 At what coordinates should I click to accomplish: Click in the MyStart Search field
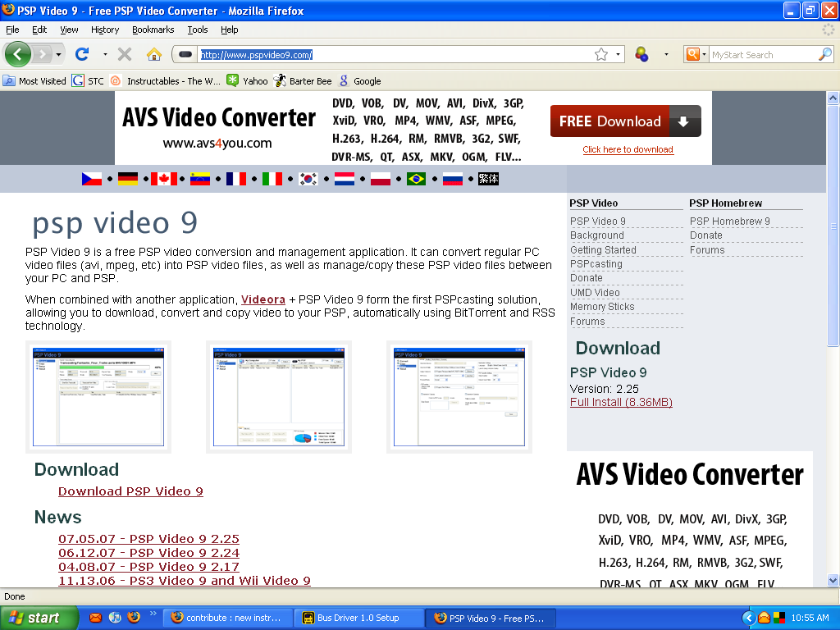coord(763,55)
